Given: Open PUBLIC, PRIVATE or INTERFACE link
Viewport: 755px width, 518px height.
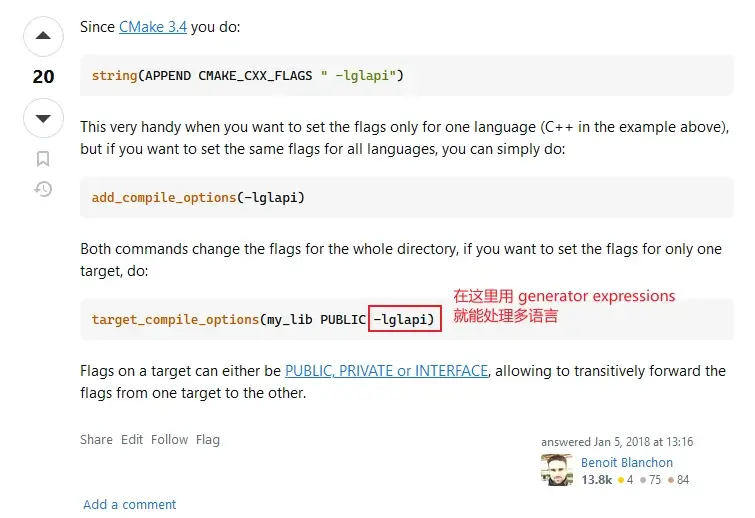Looking at the screenshot, I should pyautogui.click(x=386, y=371).
